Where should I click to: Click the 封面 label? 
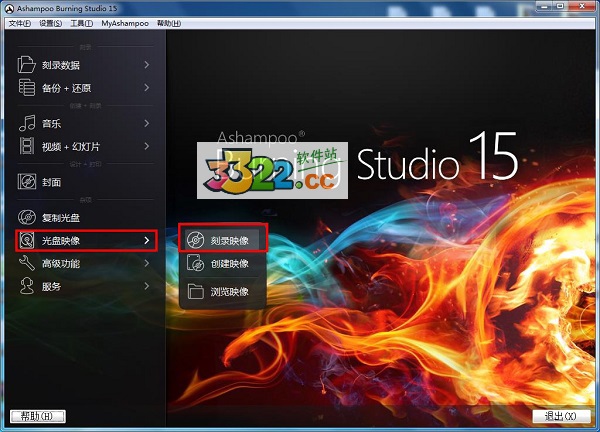tap(51, 182)
